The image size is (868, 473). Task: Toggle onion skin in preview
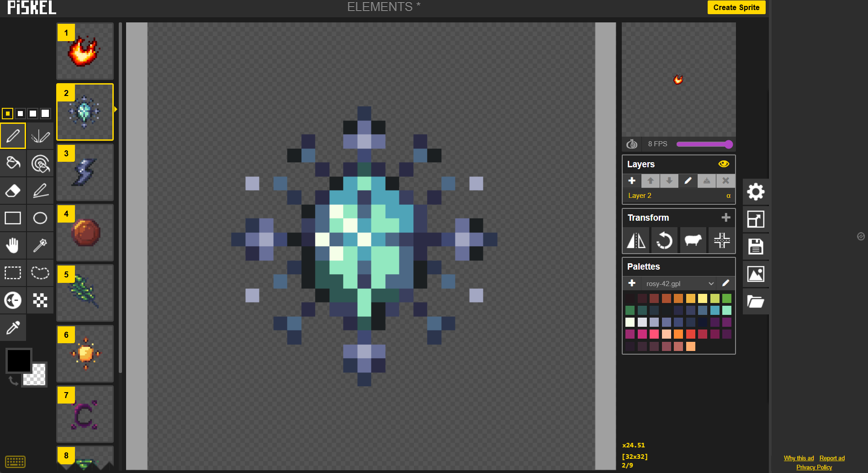(632, 144)
